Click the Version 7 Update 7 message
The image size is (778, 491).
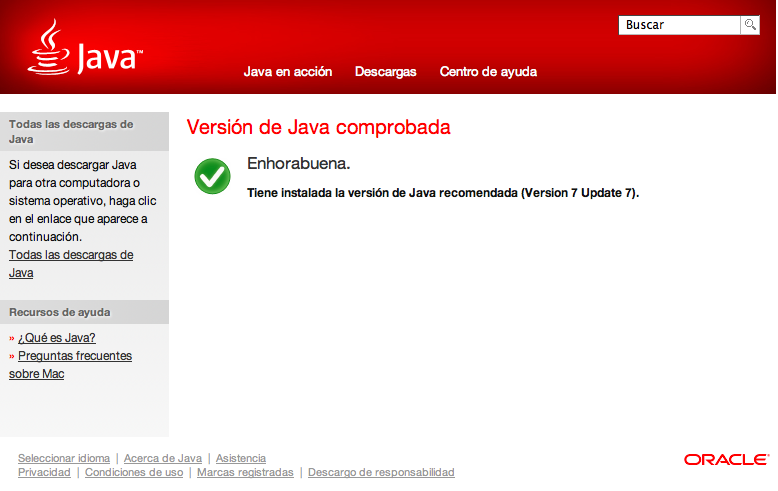pyautogui.click(x=443, y=193)
